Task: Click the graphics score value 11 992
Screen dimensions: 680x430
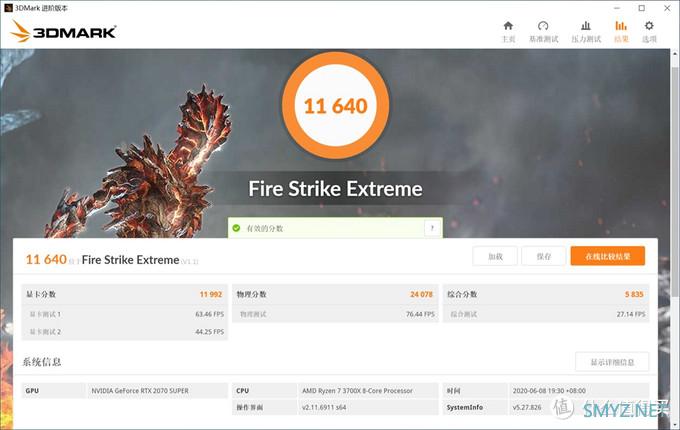Action: click(x=211, y=294)
